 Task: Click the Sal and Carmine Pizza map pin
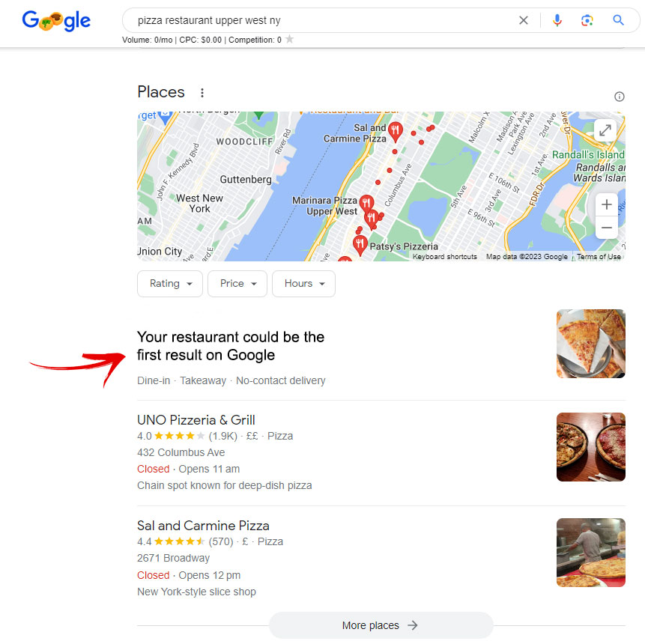pyautogui.click(x=395, y=132)
